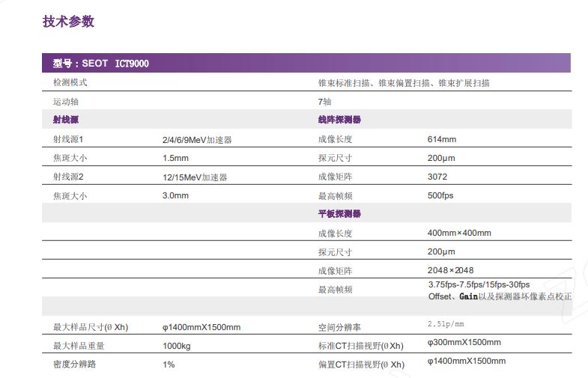
Task: Select the 614mm value
Action: (442, 139)
